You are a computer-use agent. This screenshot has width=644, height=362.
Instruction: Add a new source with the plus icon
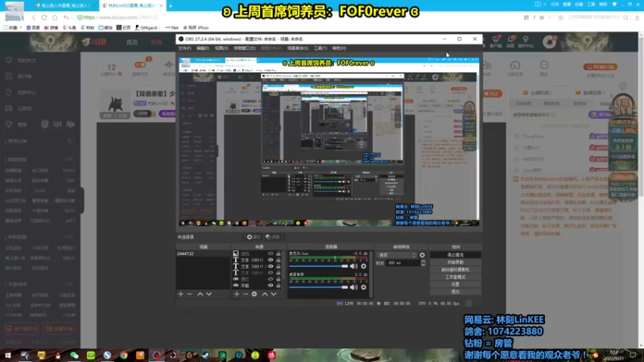(237, 294)
